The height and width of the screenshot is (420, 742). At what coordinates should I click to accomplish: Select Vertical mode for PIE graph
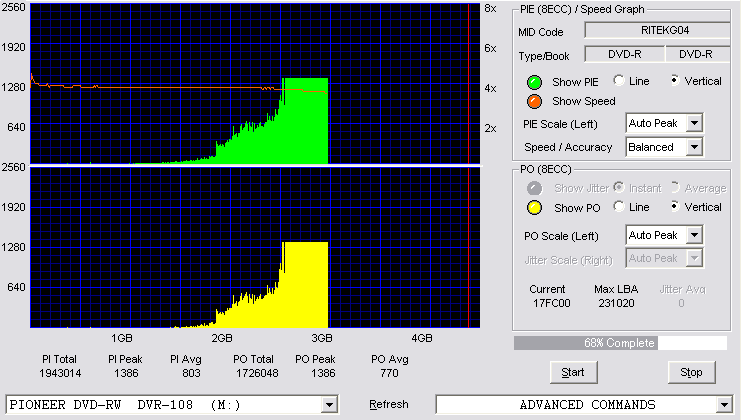[x=675, y=80]
